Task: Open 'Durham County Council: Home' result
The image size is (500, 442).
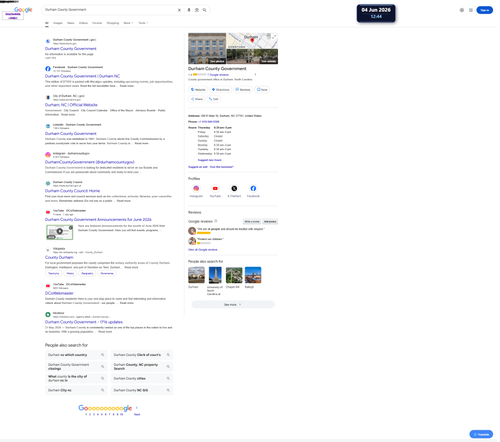Action: [72, 191]
